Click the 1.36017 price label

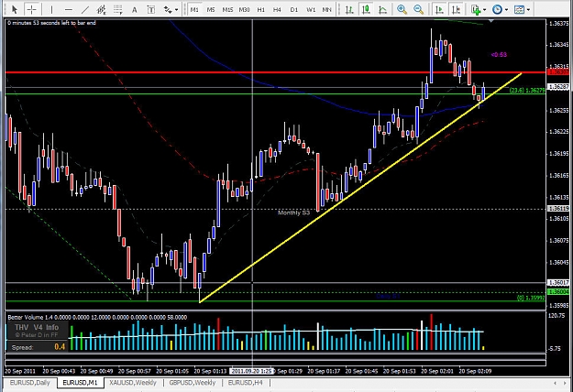tap(558, 283)
